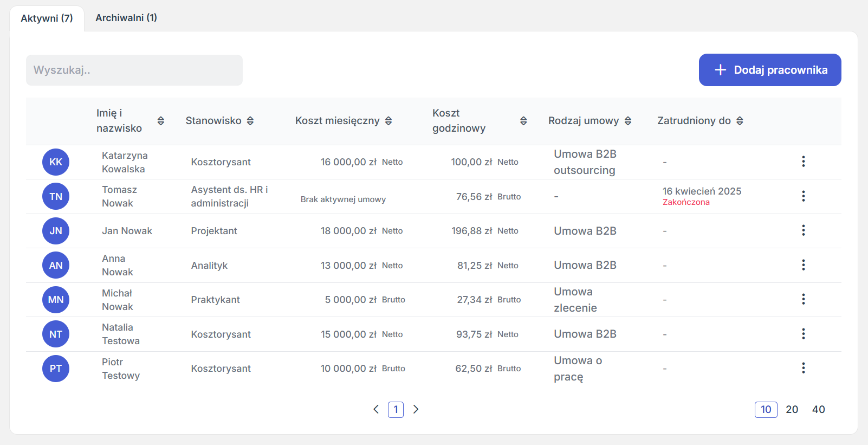Switch to Archiwalni (1) tab
The width and height of the screenshot is (868, 445).
(x=126, y=18)
